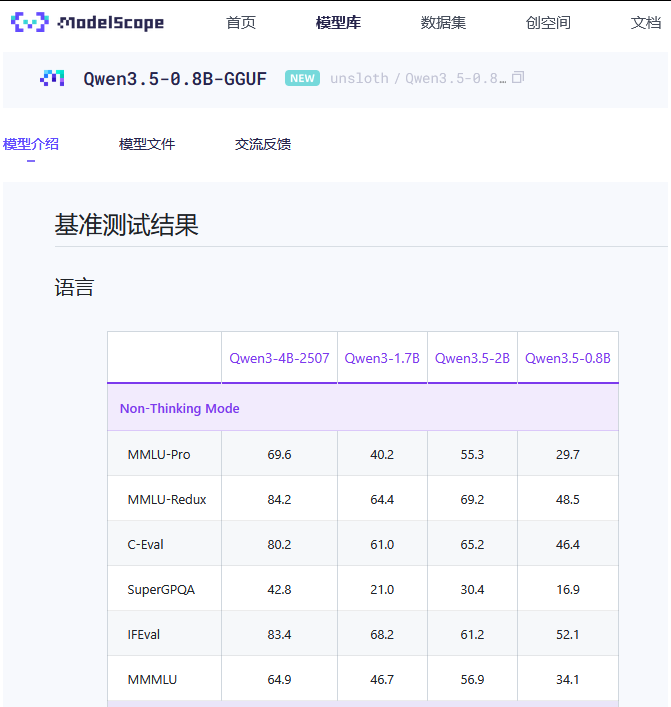Click the Qwen3.5-2B column header
Screen dimensions: 671x707
(x=472, y=358)
